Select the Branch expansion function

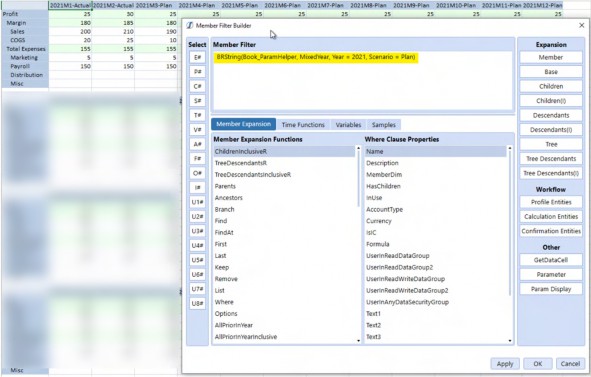(285, 209)
